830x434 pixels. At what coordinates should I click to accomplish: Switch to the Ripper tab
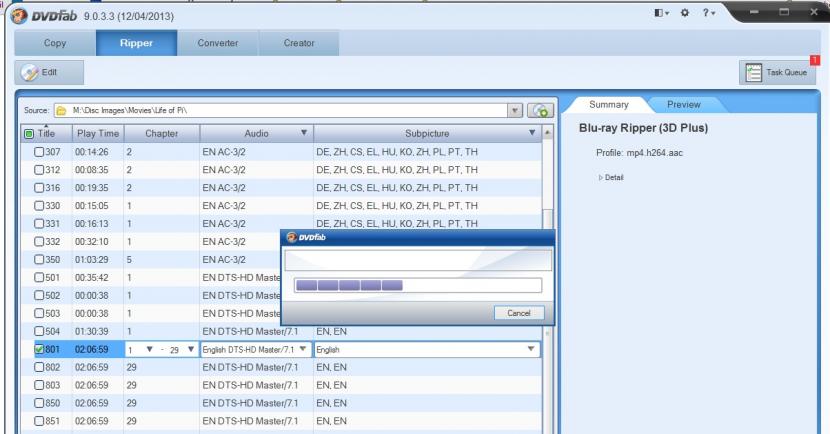(136, 43)
